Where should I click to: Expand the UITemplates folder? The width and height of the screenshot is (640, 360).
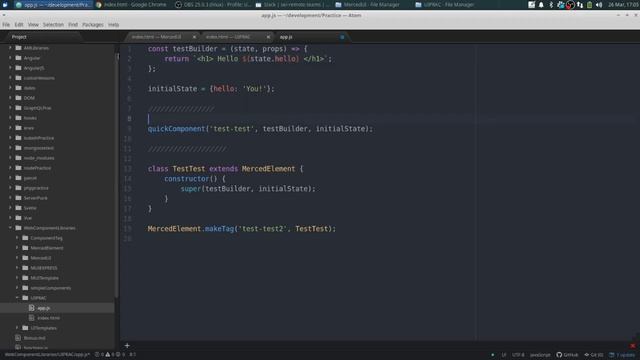pos(17,328)
